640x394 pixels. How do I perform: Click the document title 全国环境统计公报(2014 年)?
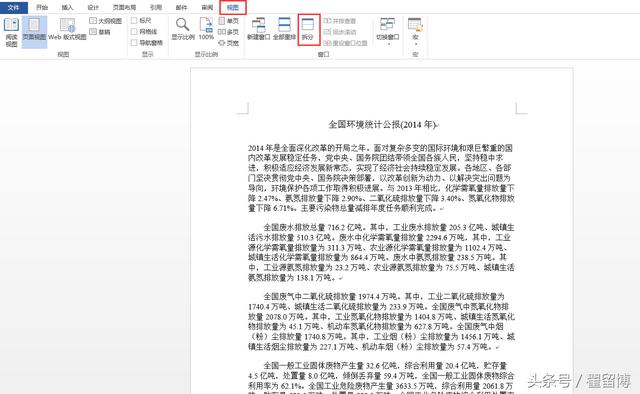[x=383, y=125]
